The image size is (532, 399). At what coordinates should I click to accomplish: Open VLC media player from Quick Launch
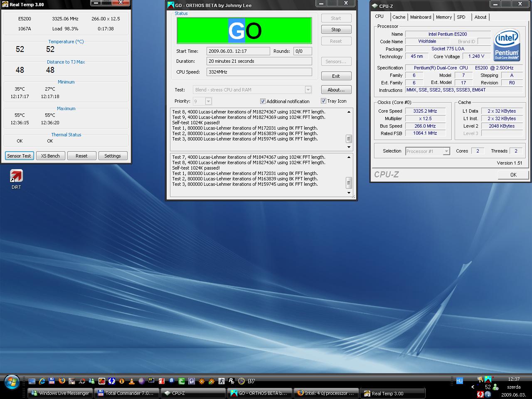[132, 381]
